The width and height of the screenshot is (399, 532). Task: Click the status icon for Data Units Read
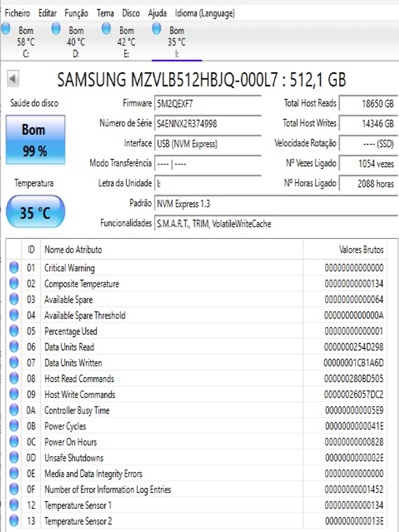point(14,346)
